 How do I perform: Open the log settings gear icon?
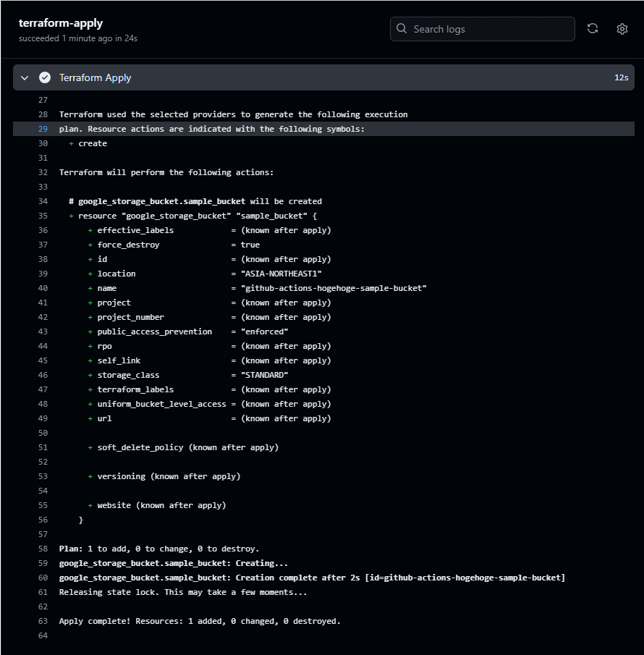pos(622,29)
